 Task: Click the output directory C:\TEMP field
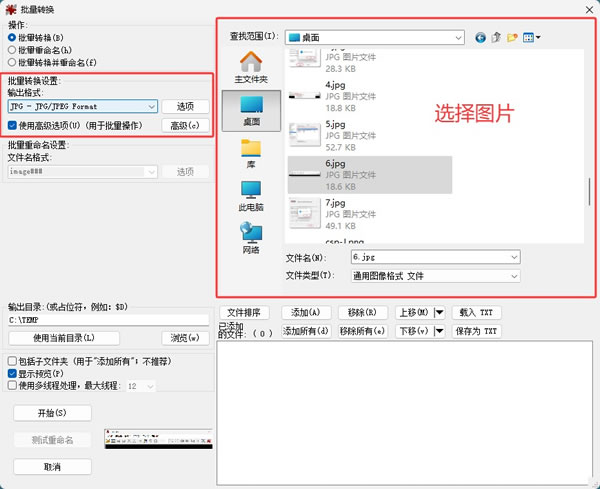(x=109, y=320)
